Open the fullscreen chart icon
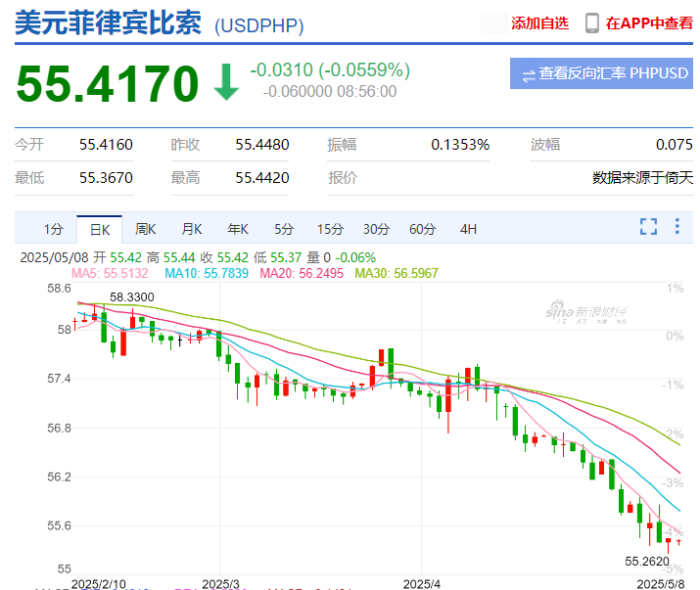 (648, 226)
